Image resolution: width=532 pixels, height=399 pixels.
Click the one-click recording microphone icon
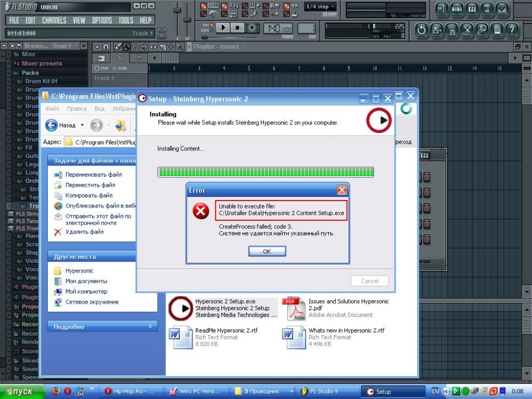point(482,30)
